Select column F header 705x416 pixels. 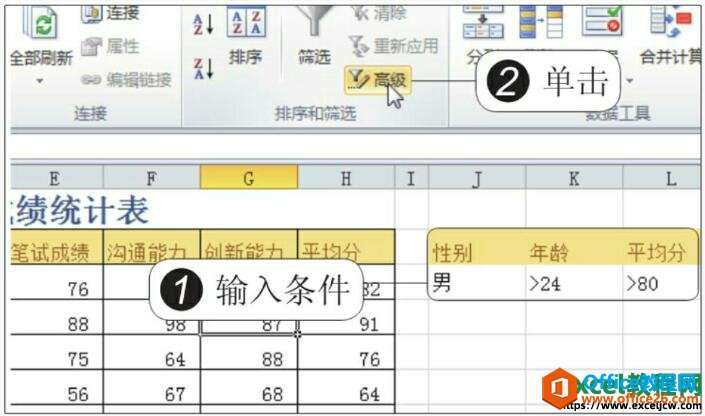[152, 178]
